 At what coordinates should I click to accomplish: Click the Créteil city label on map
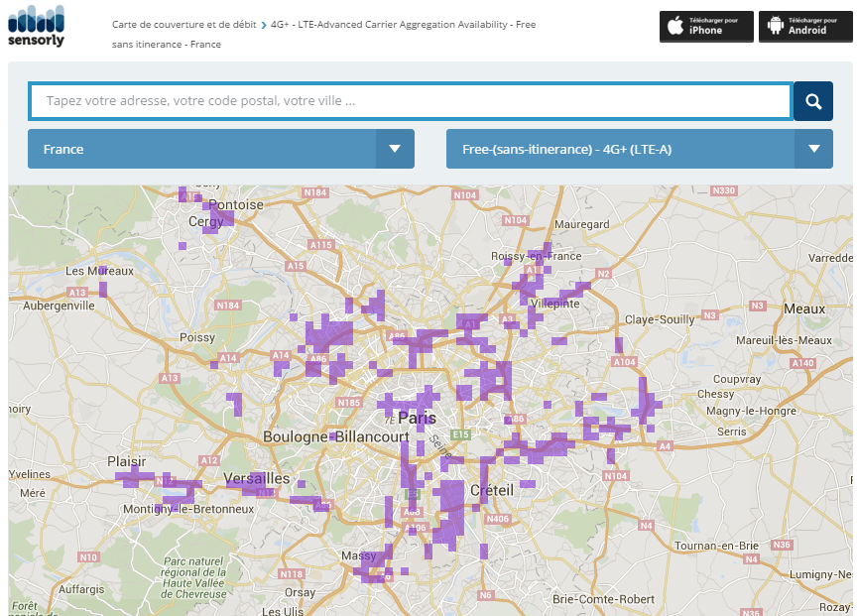click(x=491, y=490)
